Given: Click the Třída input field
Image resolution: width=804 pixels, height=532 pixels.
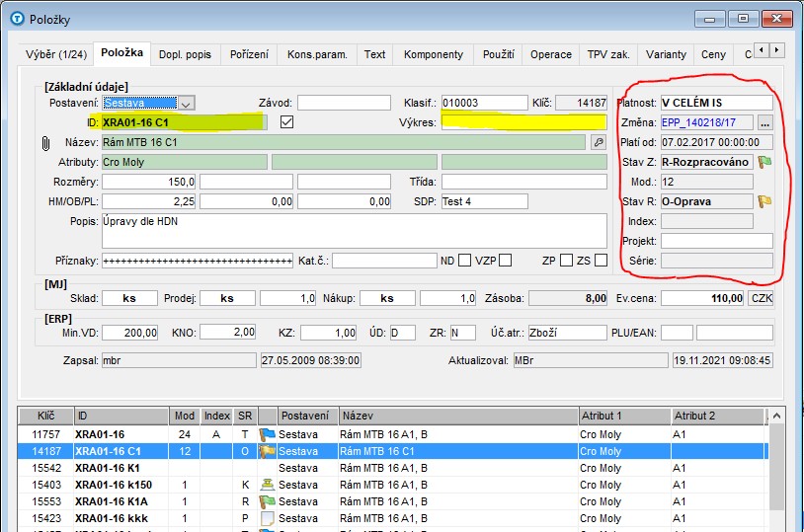Looking at the screenshot, I should pos(524,182).
